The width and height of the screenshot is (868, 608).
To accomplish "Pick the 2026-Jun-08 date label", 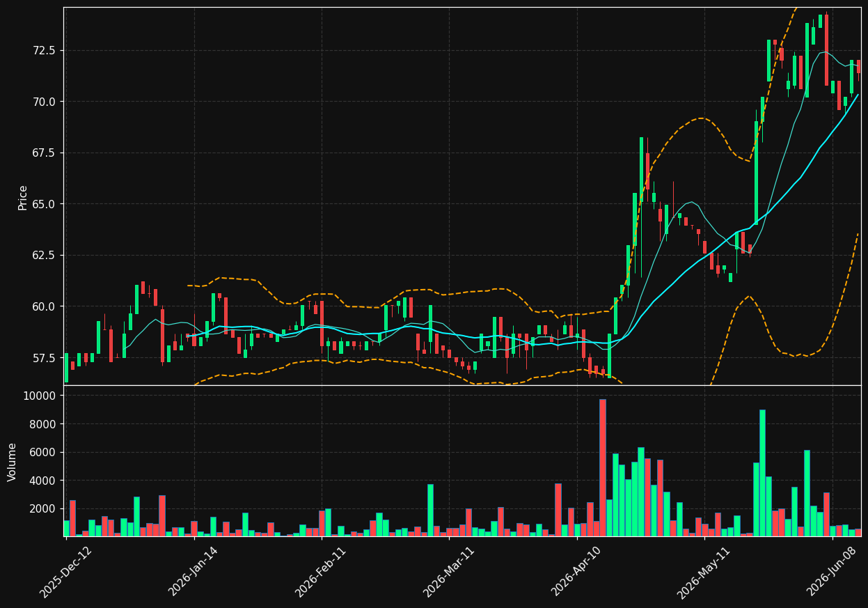I will (x=833, y=572).
